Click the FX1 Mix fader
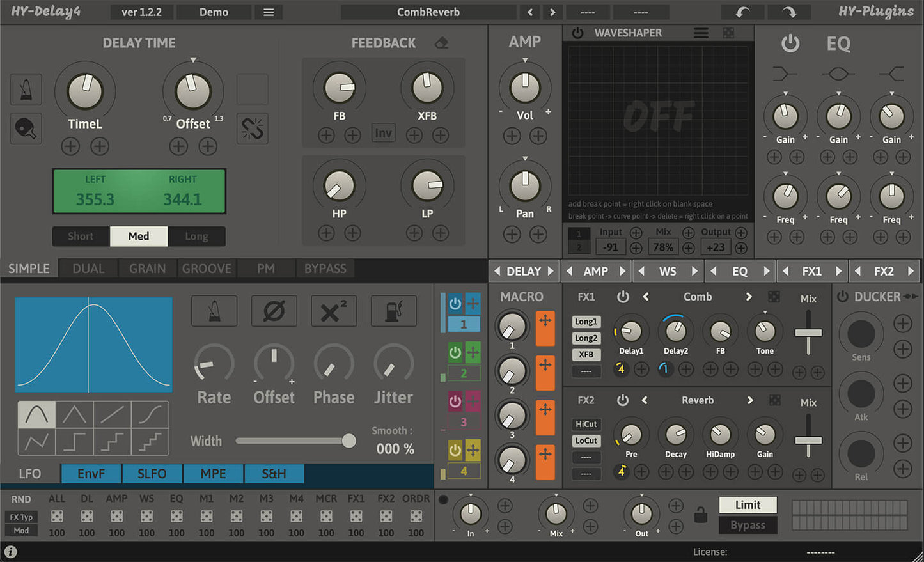Screen dimensions: 924x562 808,332
